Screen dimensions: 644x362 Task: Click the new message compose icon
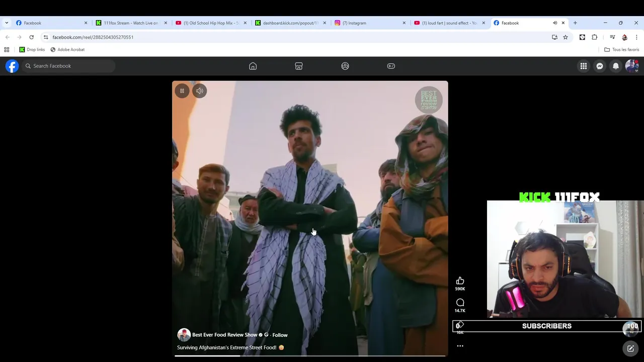(x=630, y=348)
